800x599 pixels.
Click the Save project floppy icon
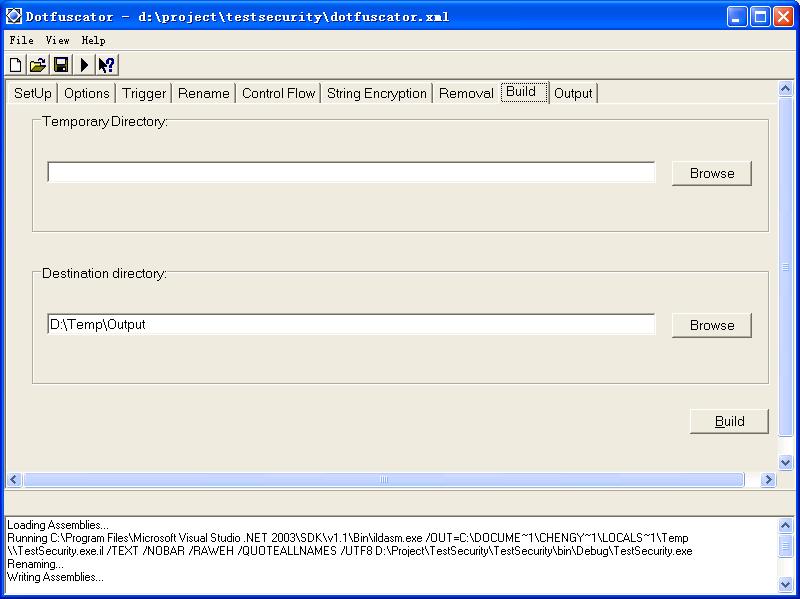(x=61, y=65)
